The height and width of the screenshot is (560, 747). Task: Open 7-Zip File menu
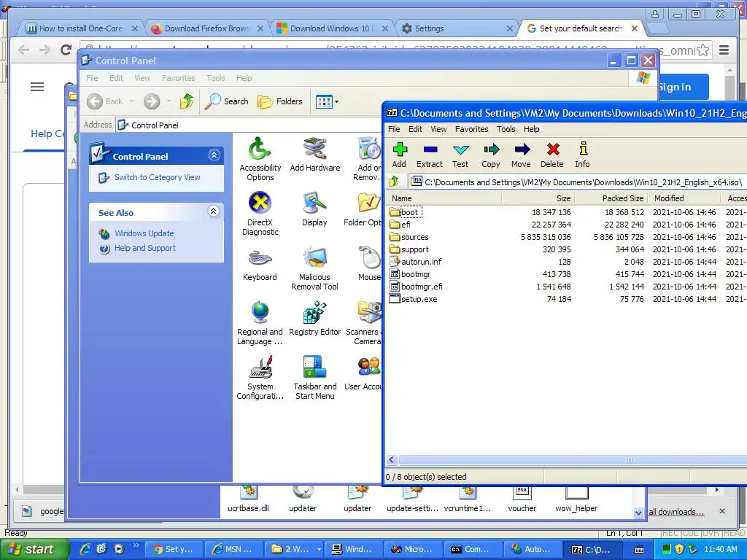coord(394,129)
